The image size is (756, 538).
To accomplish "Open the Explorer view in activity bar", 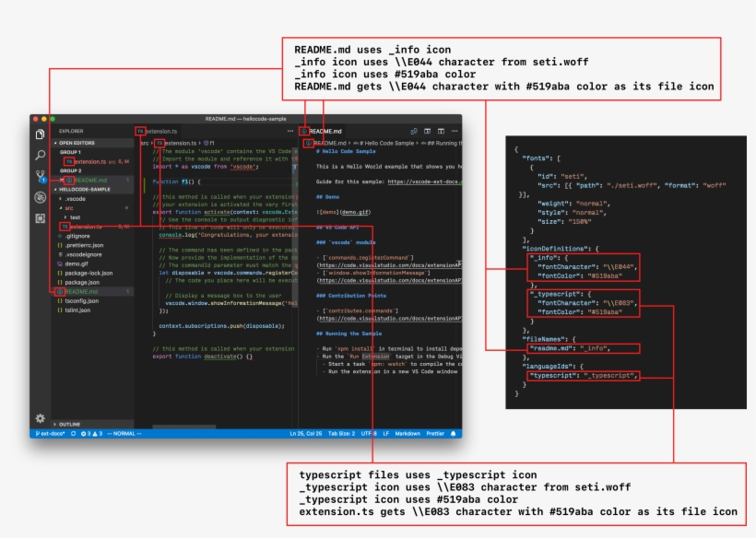I will point(40,134).
